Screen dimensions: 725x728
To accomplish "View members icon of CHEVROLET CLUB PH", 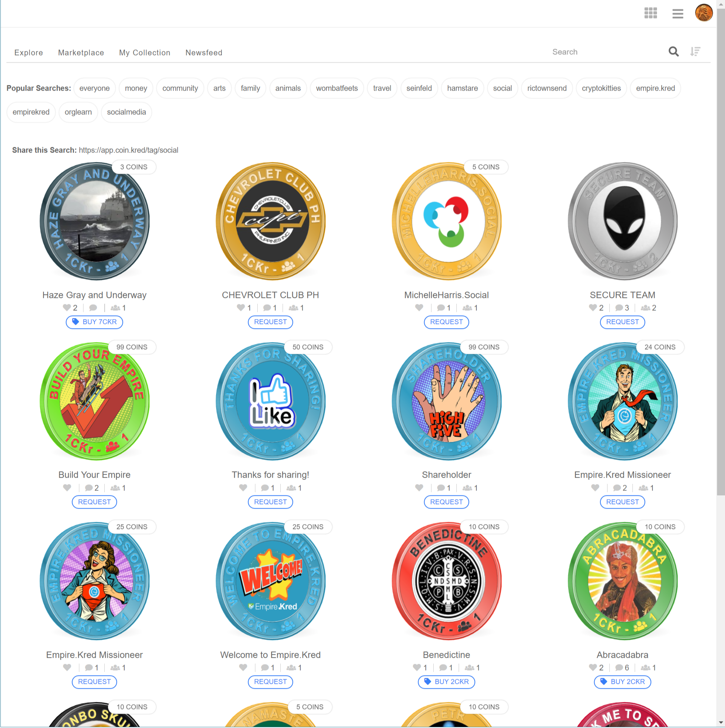I will click(293, 308).
